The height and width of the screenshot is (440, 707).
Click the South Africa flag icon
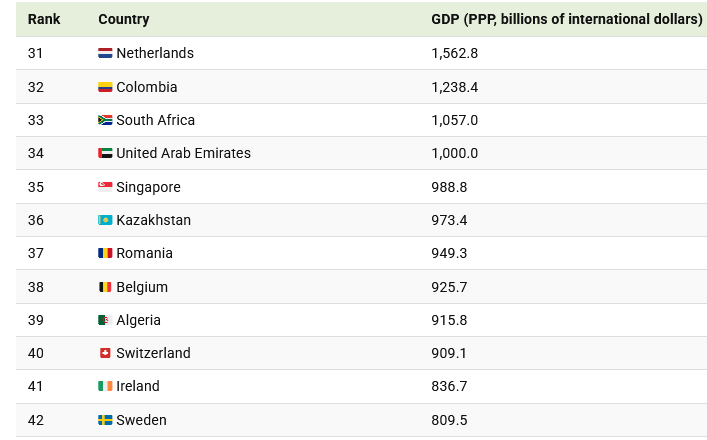[105, 120]
